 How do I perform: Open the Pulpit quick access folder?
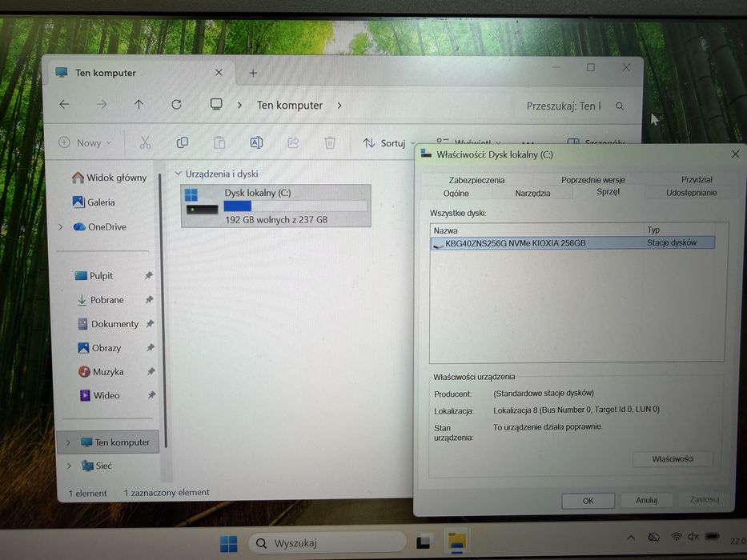pos(94,276)
